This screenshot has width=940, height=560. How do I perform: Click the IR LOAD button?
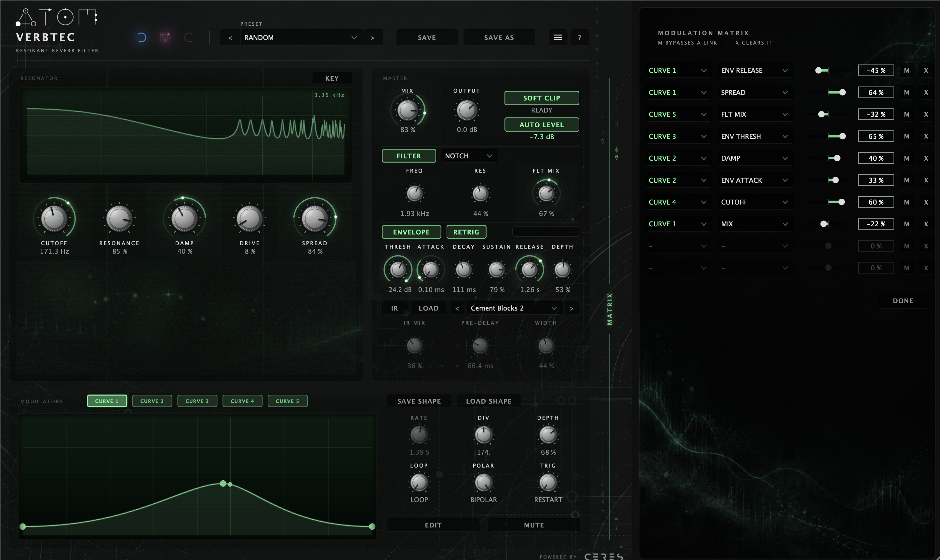click(x=428, y=308)
